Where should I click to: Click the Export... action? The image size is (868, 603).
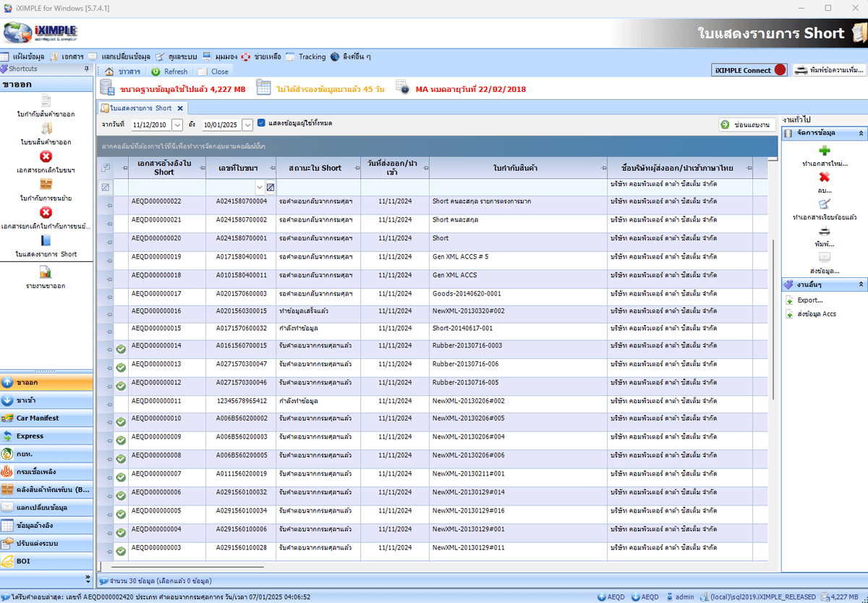point(810,300)
